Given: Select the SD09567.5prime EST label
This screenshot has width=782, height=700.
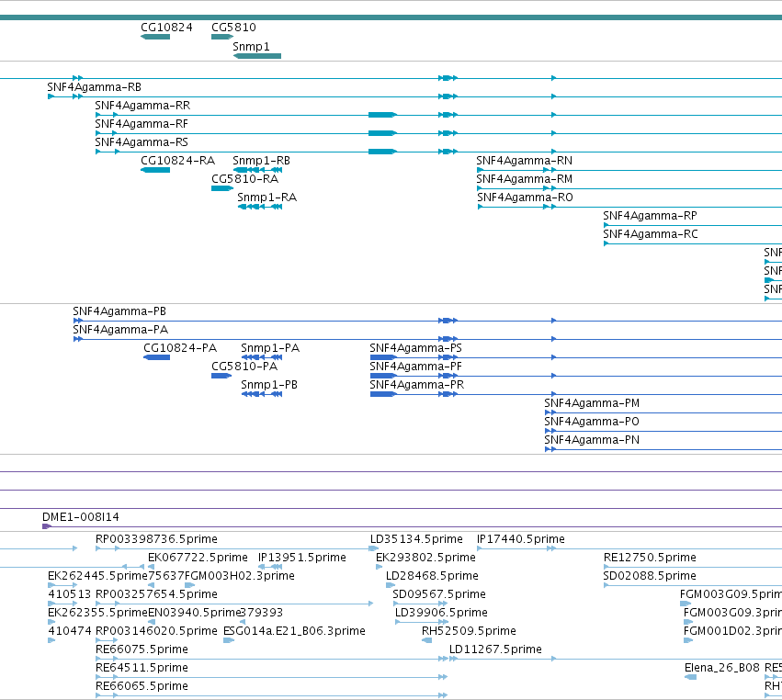Looking at the screenshot, I should coord(439,594).
